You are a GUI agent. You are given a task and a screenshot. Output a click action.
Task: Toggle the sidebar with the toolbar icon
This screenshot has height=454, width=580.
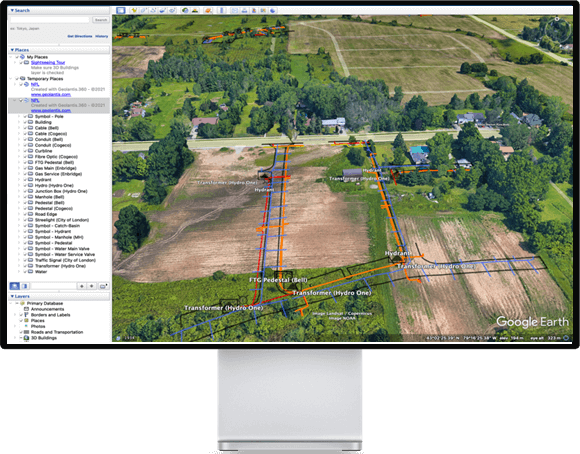121,10
